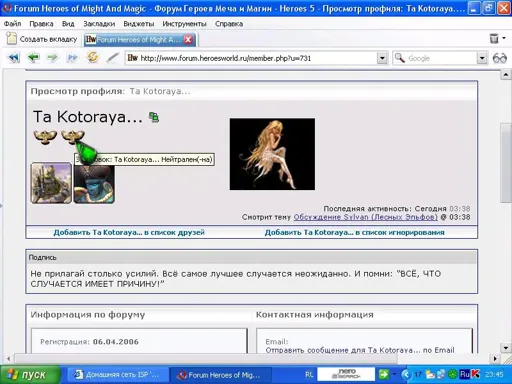Screen dimensions: 512x384
Task: Click the taskbar clock showing 23:45
Action: [494, 374]
